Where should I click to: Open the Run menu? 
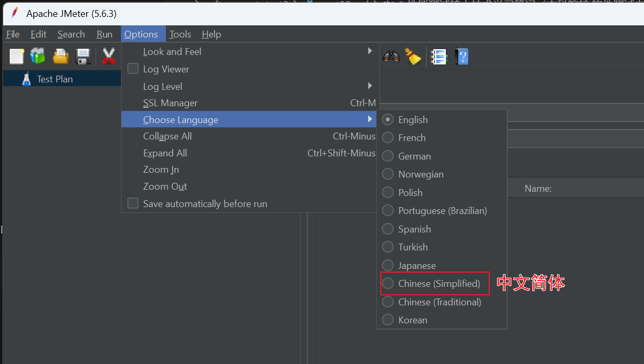point(104,34)
